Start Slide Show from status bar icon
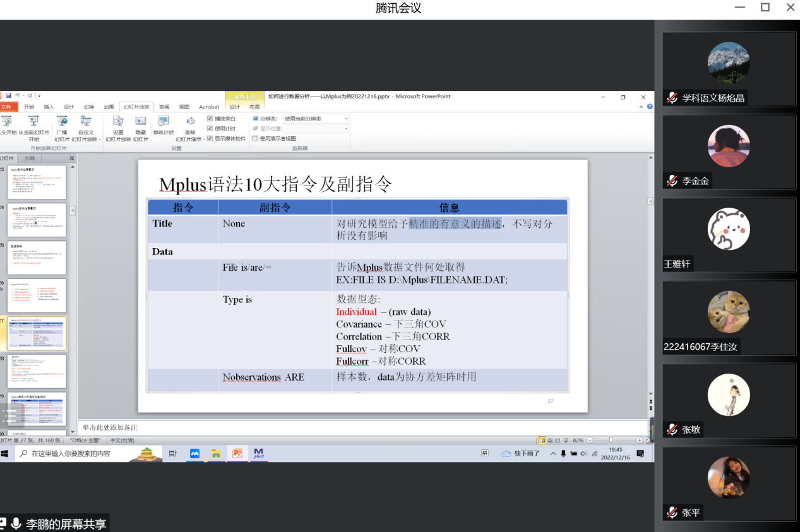 pos(567,440)
